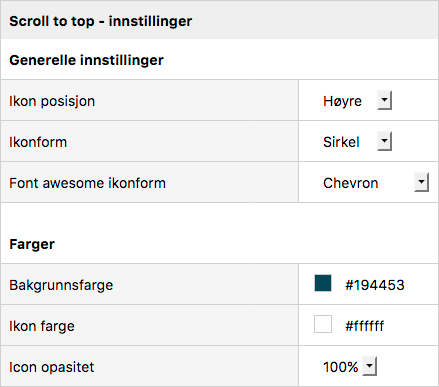This screenshot has width=439, height=387.
Task: Click the Ikonform row label
Action: tap(38, 142)
